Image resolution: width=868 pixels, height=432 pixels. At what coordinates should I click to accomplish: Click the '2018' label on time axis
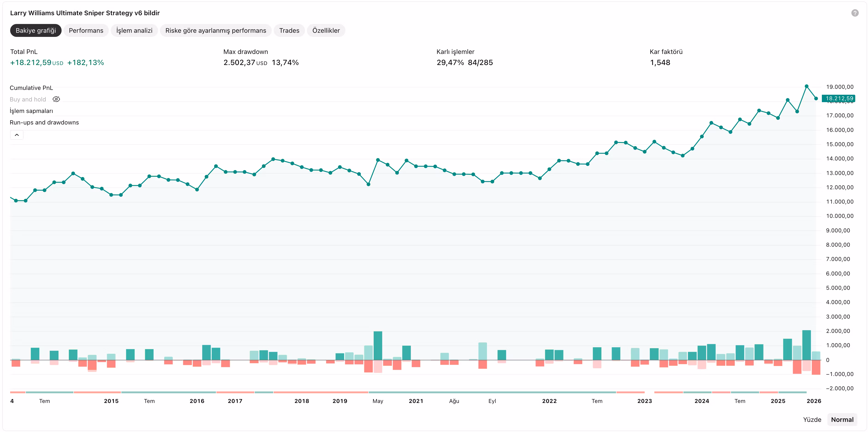(302, 401)
